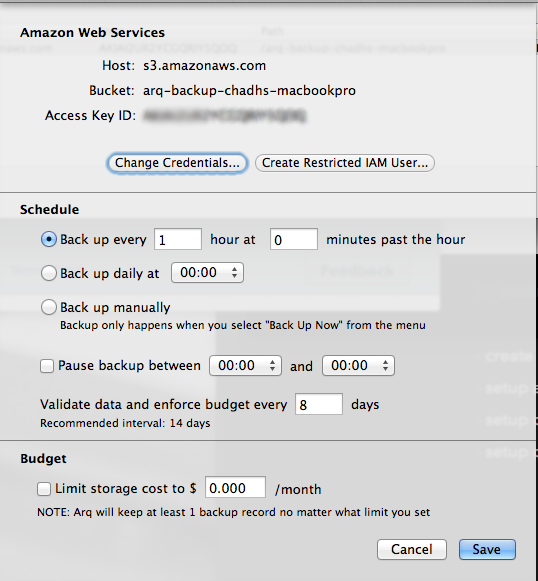Image resolution: width=538 pixels, height=581 pixels.
Task: Click the Recommended interval: 14 days note
Action: point(125,423)
